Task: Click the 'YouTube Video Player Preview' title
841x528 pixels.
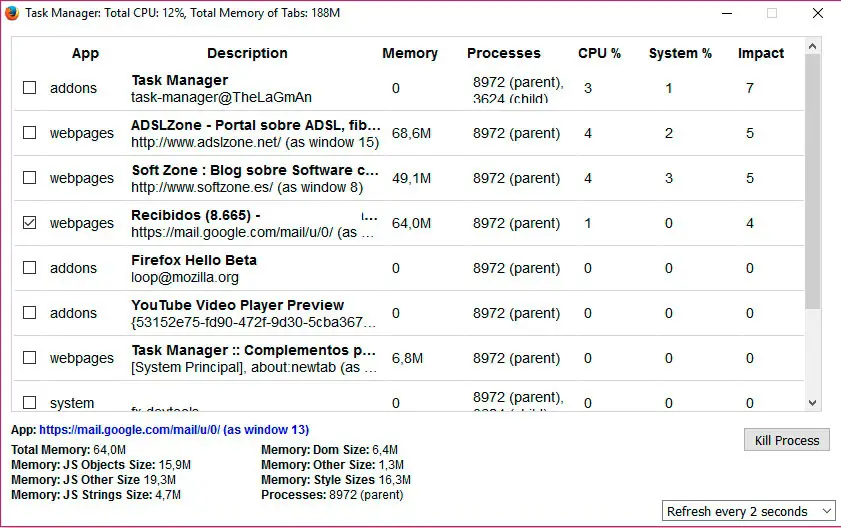Action: [238, 305]
